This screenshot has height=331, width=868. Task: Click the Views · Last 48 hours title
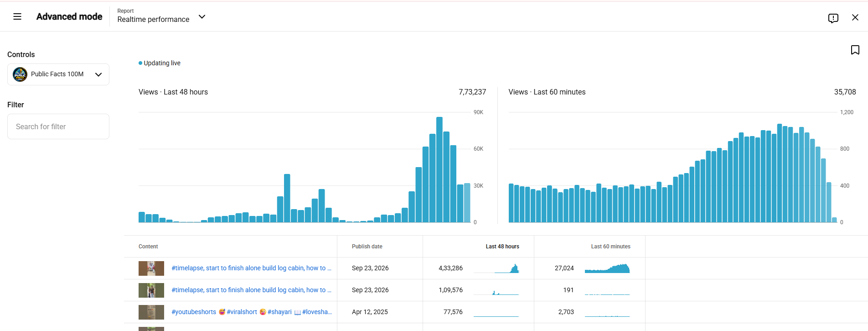(173, 92)
